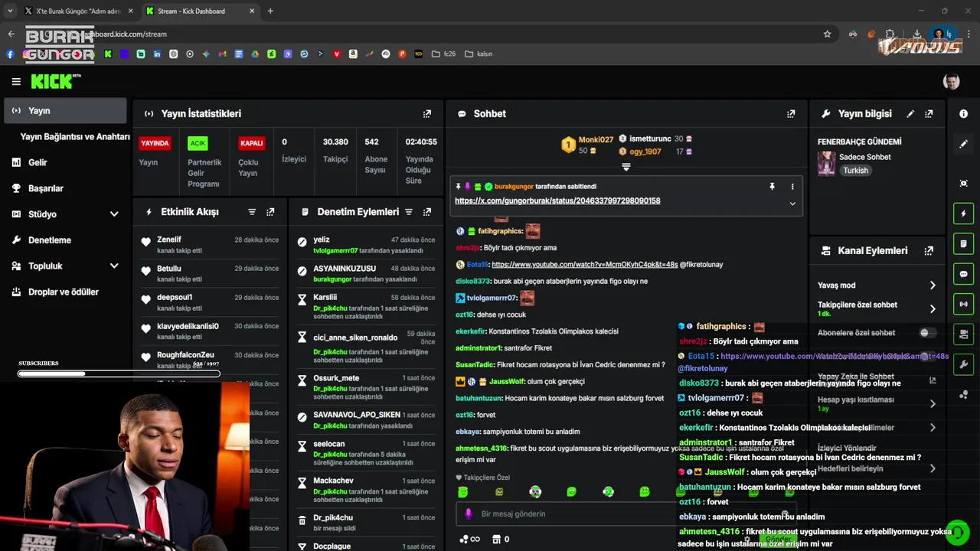Screen dimensions: 980x551
Task: Click tvlolgamerrr07 in yeliz's ban entry
Action: pyautogui.click(x=335, y=250)
